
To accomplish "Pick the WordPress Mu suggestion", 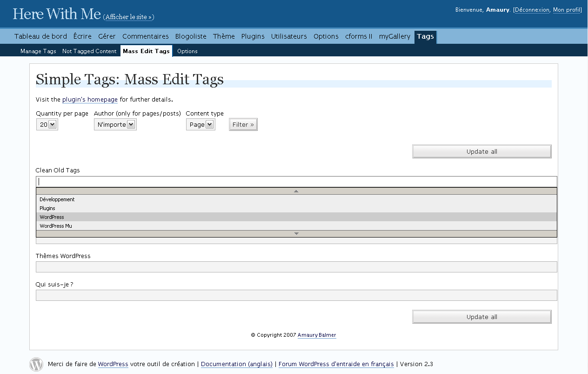I will [56, 226].
